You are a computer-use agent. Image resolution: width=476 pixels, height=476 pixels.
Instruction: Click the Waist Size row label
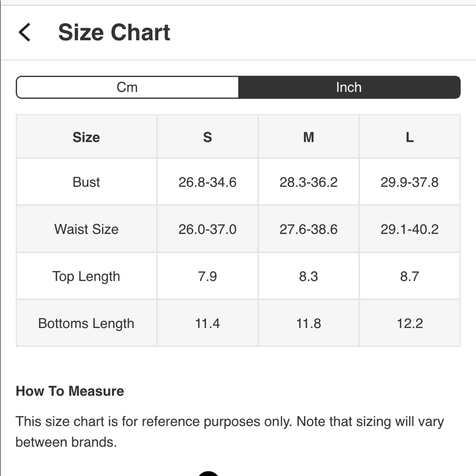(x=87, y=229)
